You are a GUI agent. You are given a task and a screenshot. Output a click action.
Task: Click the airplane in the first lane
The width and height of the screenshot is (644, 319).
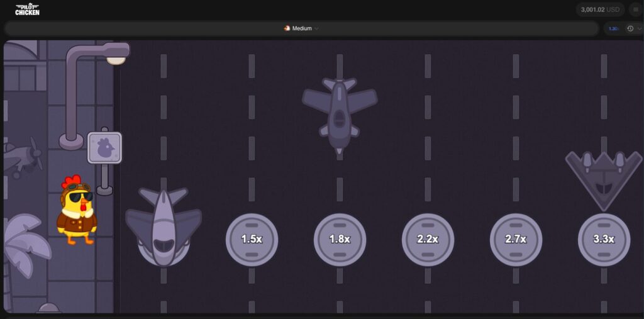(164, 227)
